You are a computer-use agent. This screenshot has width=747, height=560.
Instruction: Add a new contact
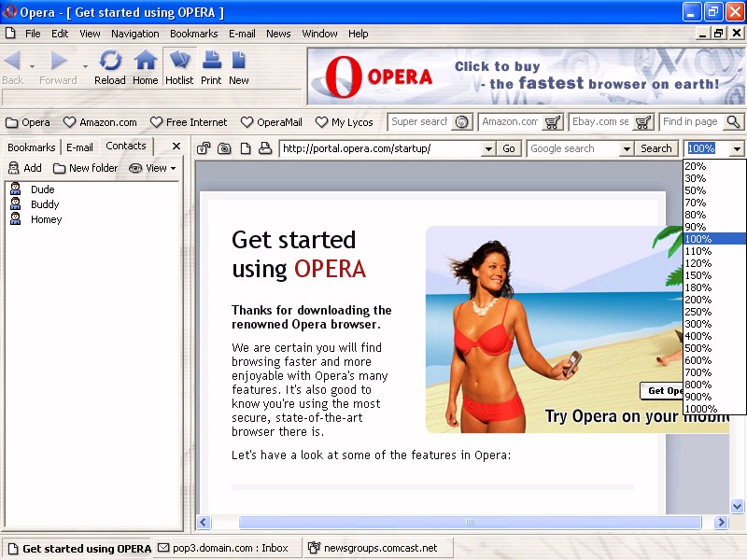pyautogui.click(x=25, y=168)
